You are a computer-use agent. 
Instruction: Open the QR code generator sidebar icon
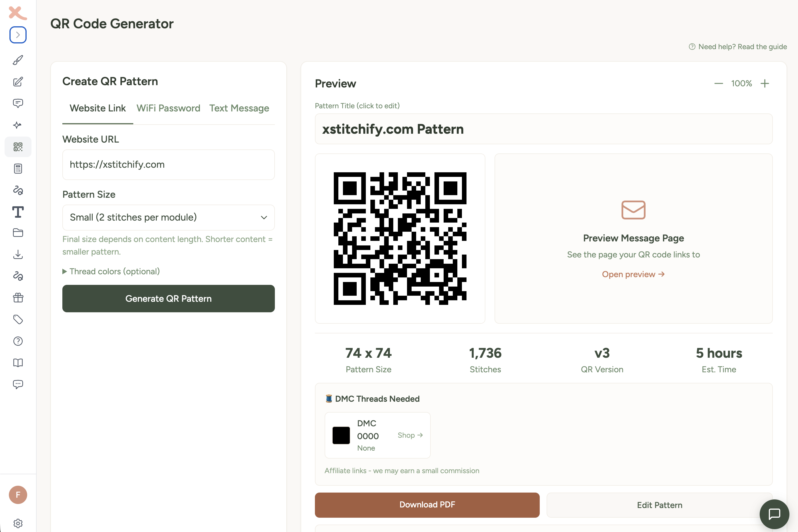(18, 147)
